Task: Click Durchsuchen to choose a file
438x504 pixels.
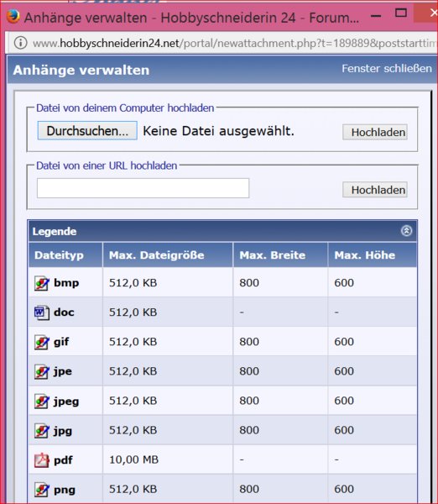Action: 87,131
